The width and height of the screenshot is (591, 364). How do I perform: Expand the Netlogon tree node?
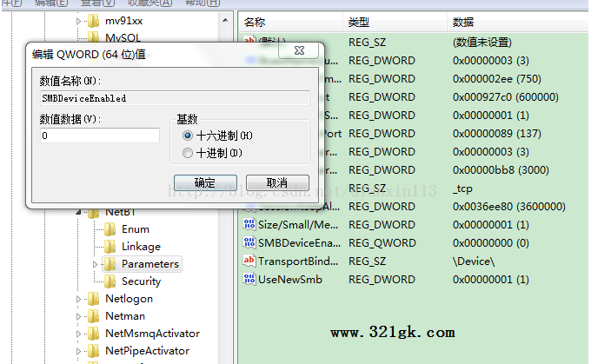[x=78, y=299]
